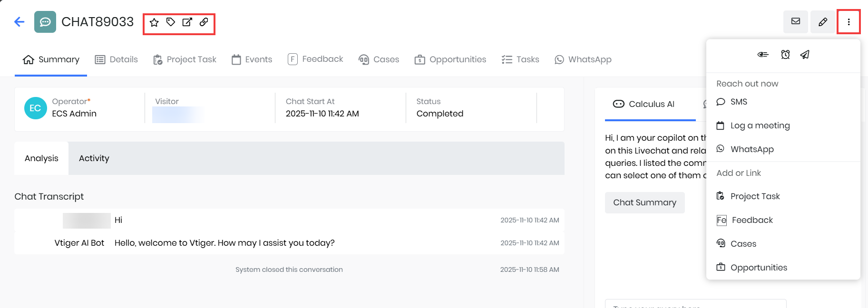Click the tag icon beside CHAT89033
Screen dimensions: 868x308
(171, 22)
